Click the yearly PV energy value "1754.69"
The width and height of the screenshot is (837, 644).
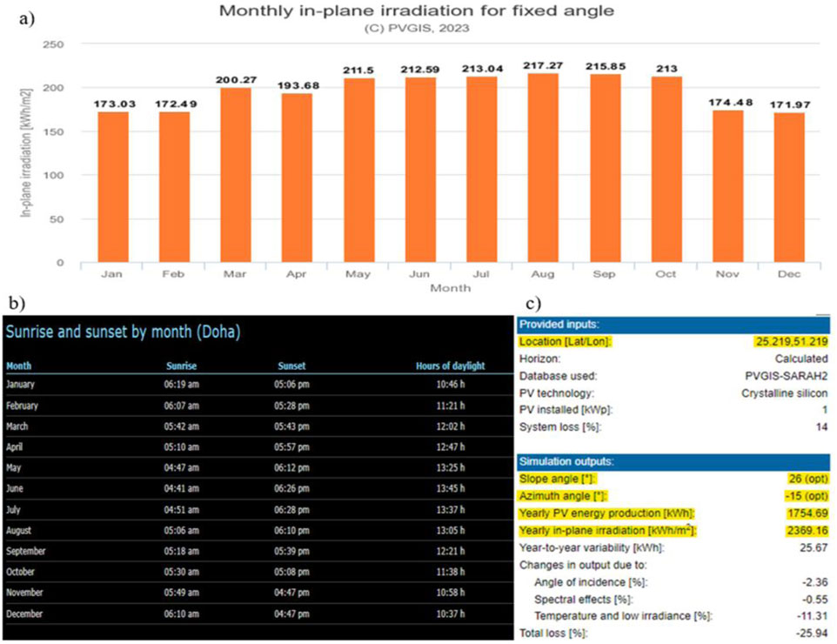807,513
